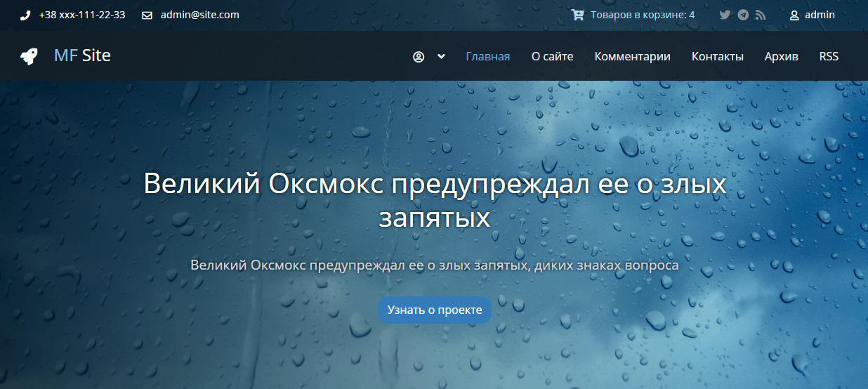868x389 pixels.
Task: Click the user icon beside admin
Action: 794,15
